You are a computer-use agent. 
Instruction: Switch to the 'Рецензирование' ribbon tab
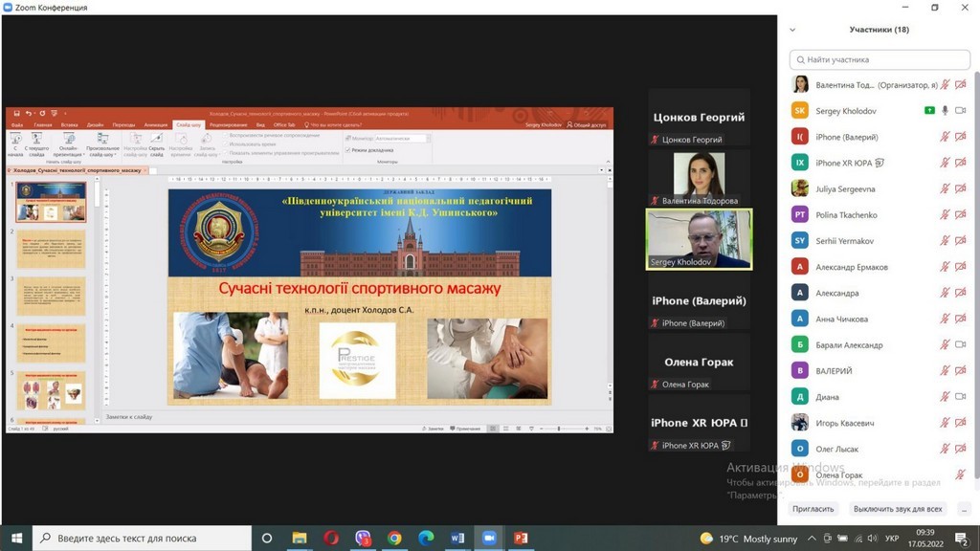[x=228, y=125]
